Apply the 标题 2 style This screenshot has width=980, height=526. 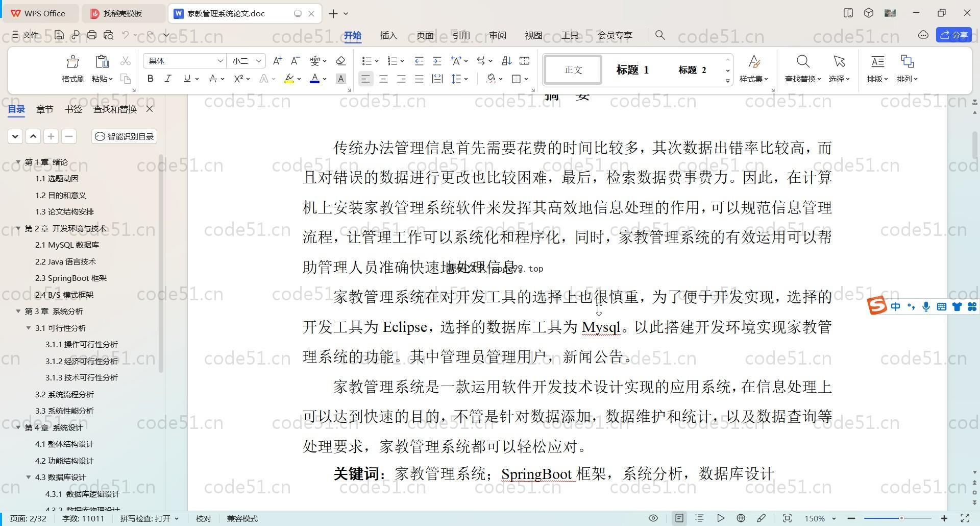point(692,70)
